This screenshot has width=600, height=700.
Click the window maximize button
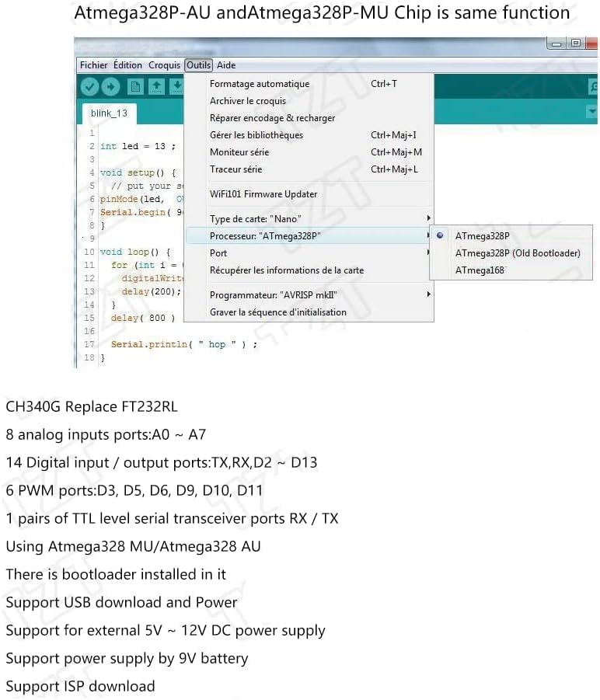point(576,44)
